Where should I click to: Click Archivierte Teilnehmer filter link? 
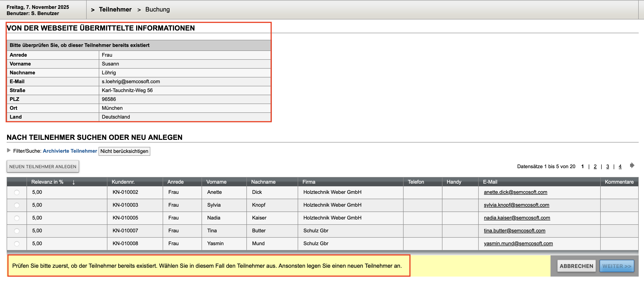pyautogui.click(x=70, y=151)
